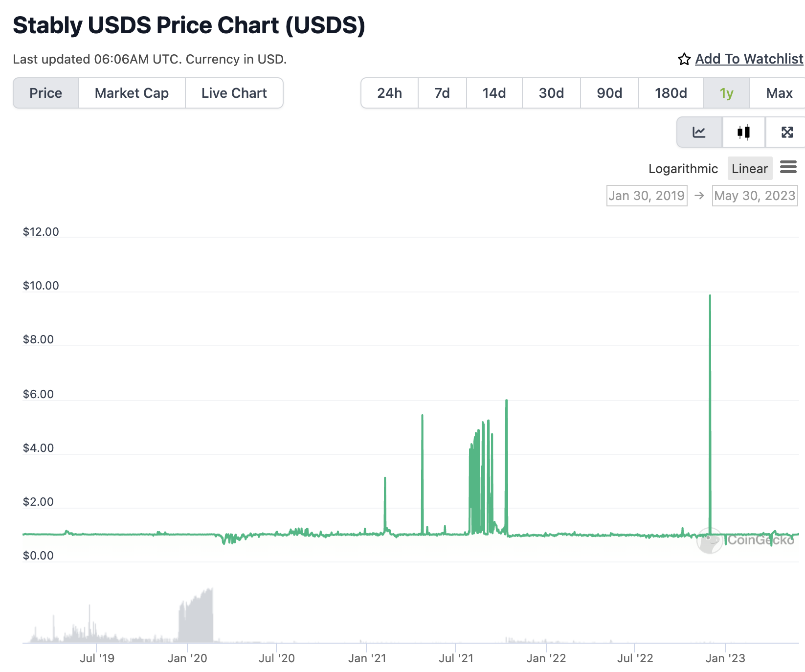The image size is (805, 672).
Task: Edit the Jan 30, 2019 start date
Action: (647, 196)
